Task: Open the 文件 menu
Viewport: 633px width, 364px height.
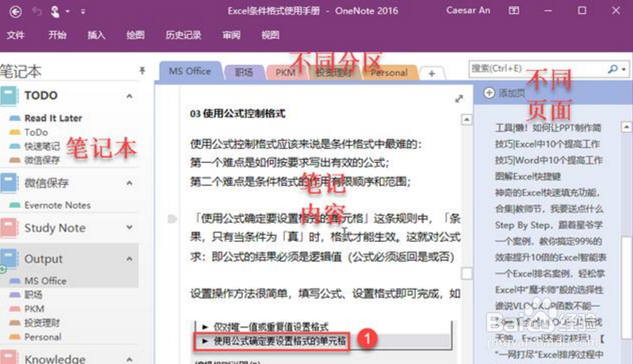Action: tap(15, 35)
